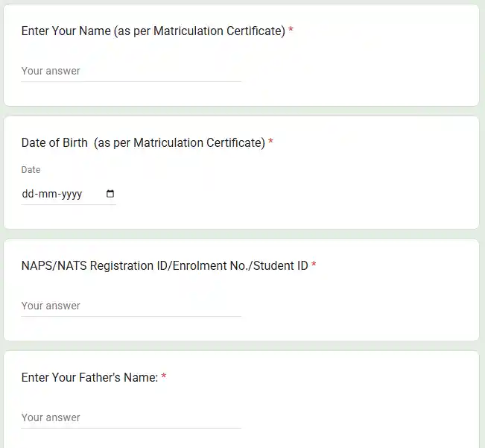Image resolution: width=485 pixels, height=448 pixels.
Task: Select the "yyyy" year segment
Action: [x=71, y=195]
